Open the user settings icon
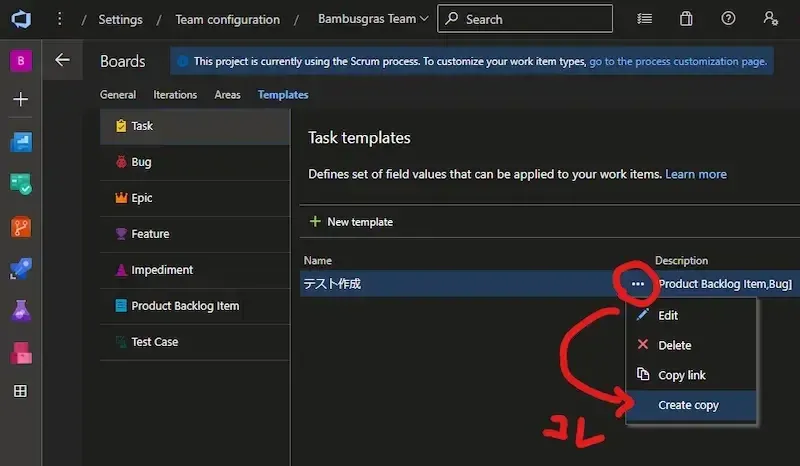This screenshot has width=800, height=466. (x=769, y=19)
